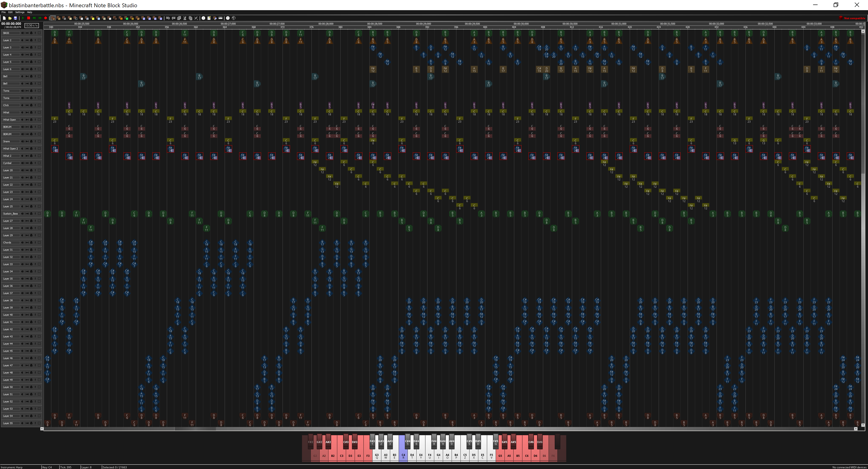This screenshot has height=469, width=868.
Task: Click the red Record button in toolbar
Action: pos(45,18)
